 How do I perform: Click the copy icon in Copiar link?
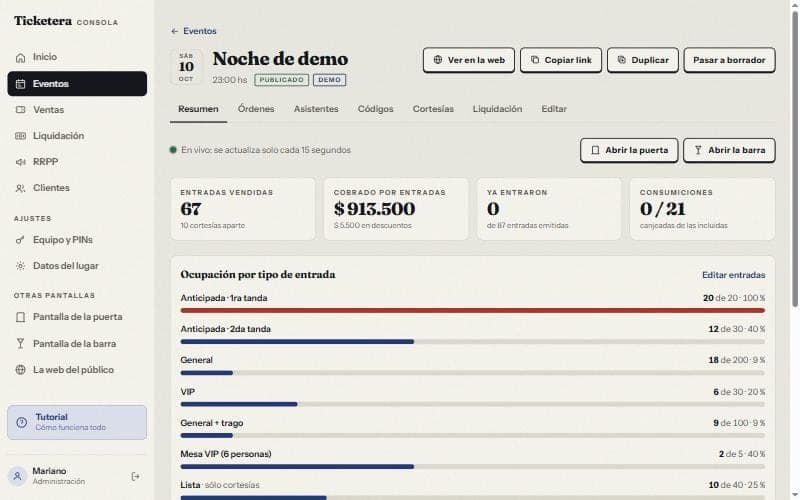pos(535,60)
